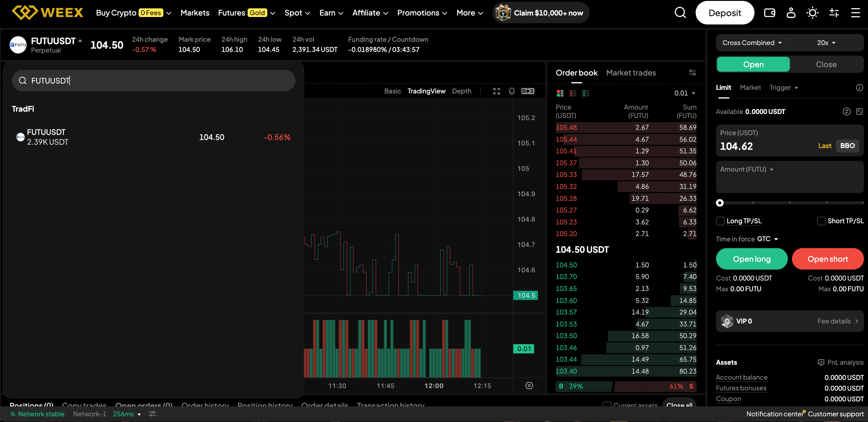
Task: Click the Amount (FUTU) input field
Action: (x=789, y=177)
